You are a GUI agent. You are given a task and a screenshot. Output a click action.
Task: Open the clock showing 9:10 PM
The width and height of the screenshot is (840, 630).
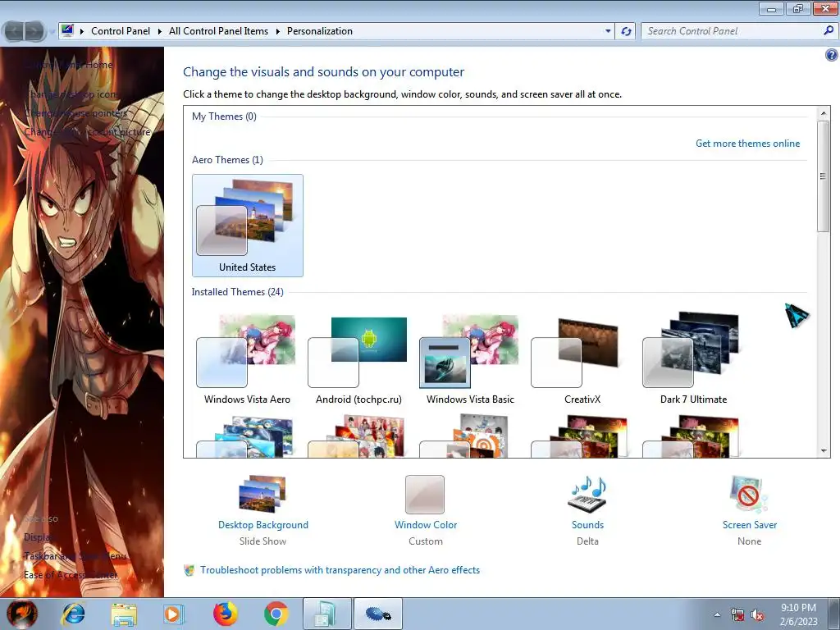pyautogui.click(x=799, y=614)
